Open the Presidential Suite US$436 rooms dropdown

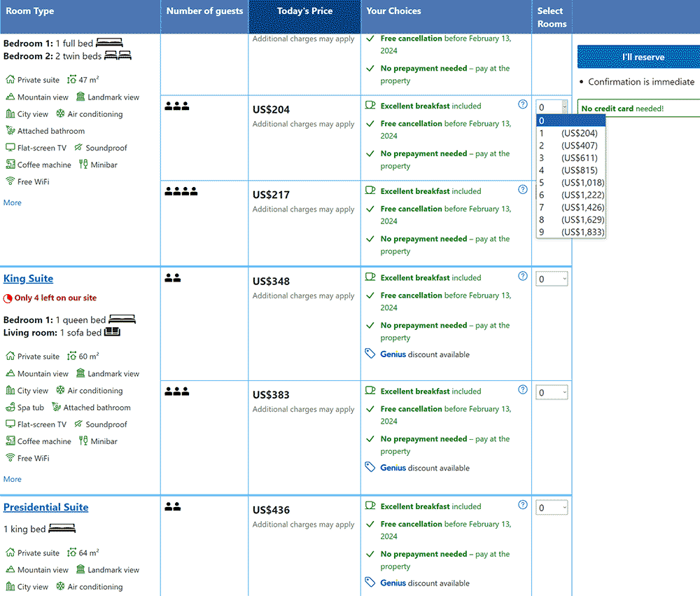(x=552, y=508)
